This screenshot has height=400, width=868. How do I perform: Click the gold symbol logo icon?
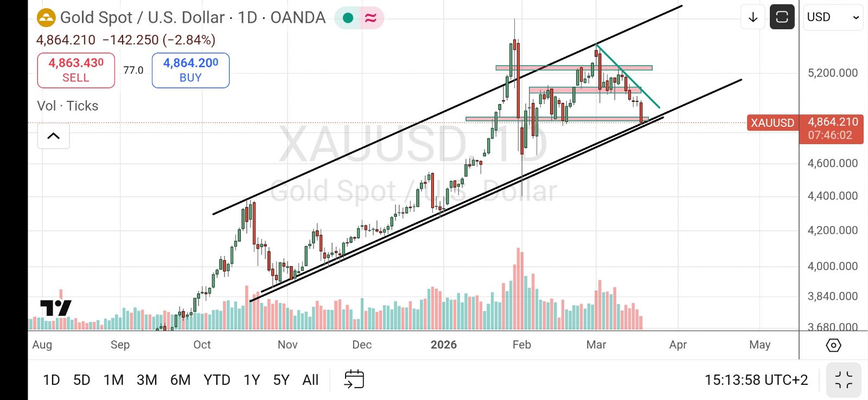coord(46,18)
